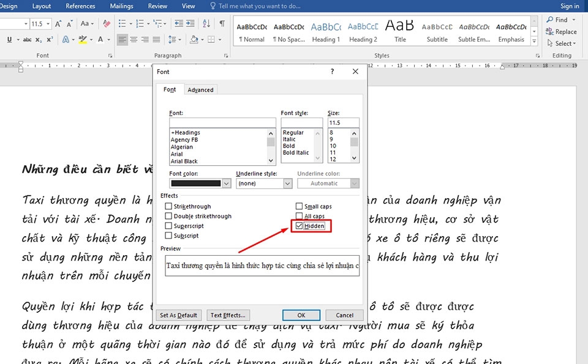This screenshot has height=364, width=588.
Task: Click the Sort icon in Paragraph group
Action: tap(207, 24)
